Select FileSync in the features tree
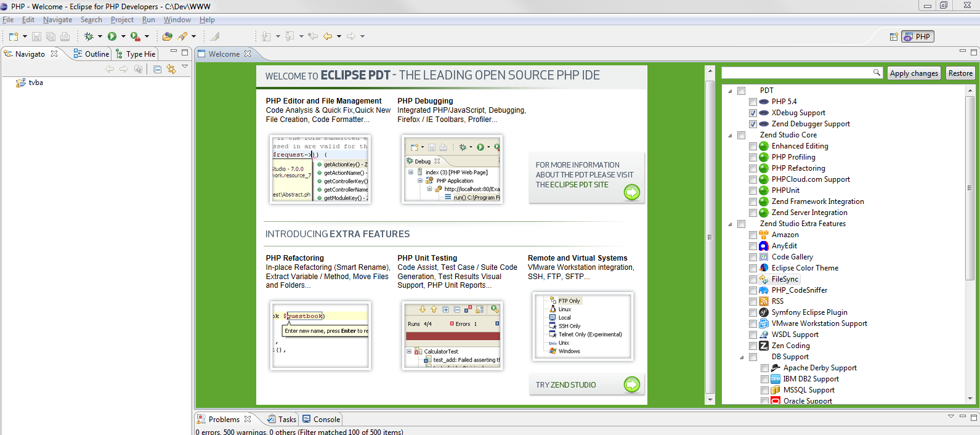 (785, 279)
